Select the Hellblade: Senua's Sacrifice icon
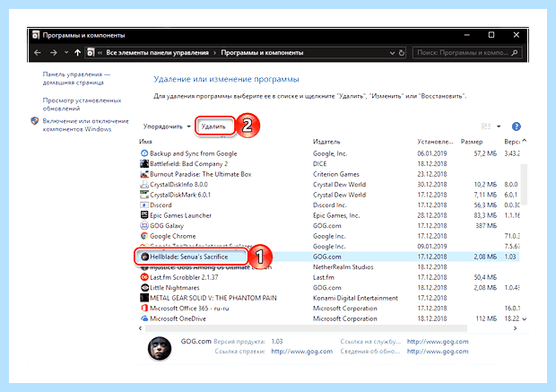 [x=144, y=257]
